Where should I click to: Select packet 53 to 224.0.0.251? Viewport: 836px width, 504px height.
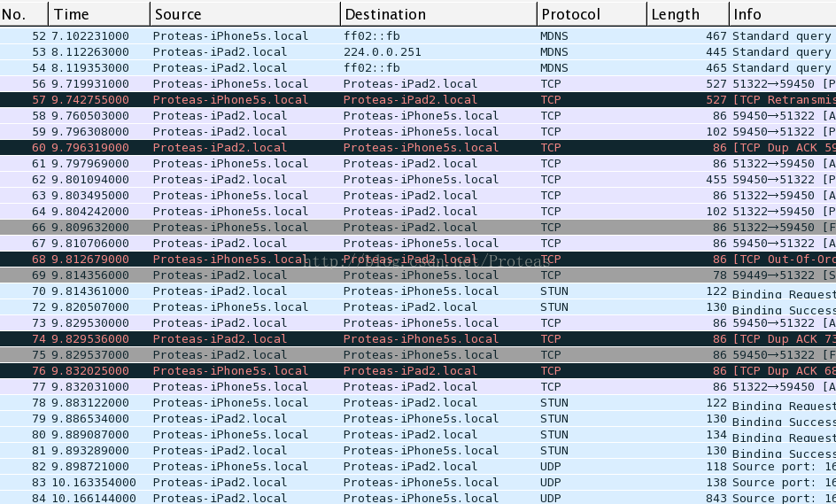[x=418, y=51]
